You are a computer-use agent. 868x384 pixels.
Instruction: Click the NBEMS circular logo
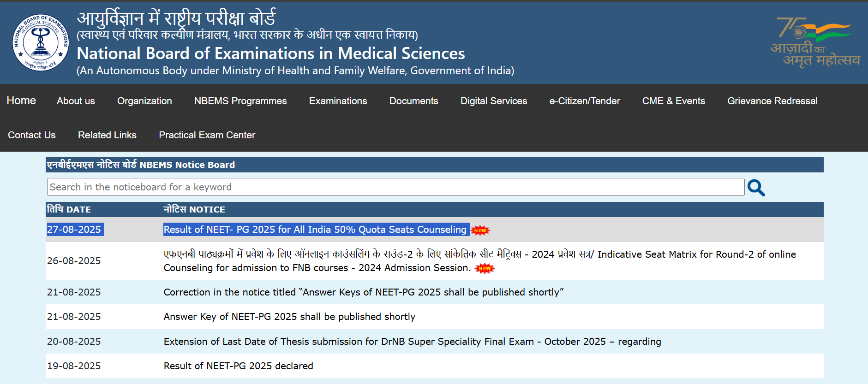click(x=41, y=42)
